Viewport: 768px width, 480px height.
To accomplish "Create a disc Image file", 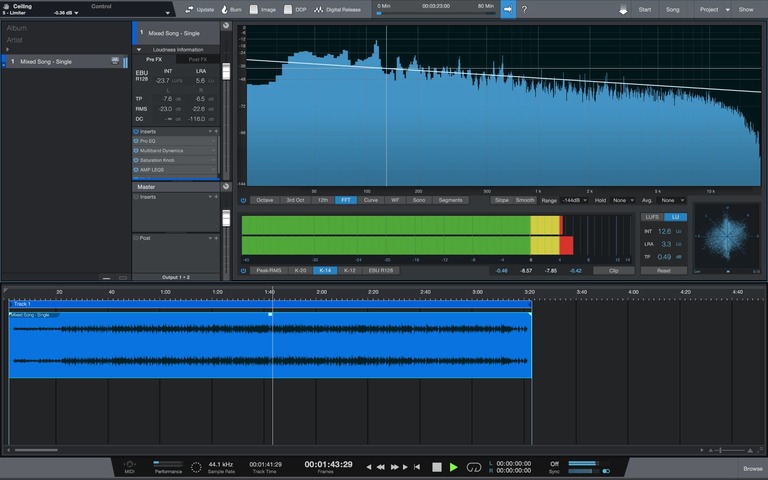I will point(263,9).
